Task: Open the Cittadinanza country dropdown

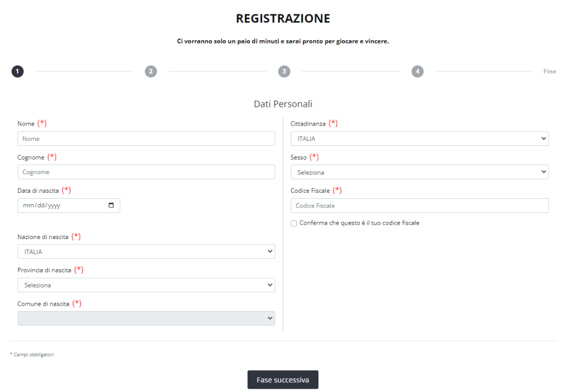Action: point(420,138)
